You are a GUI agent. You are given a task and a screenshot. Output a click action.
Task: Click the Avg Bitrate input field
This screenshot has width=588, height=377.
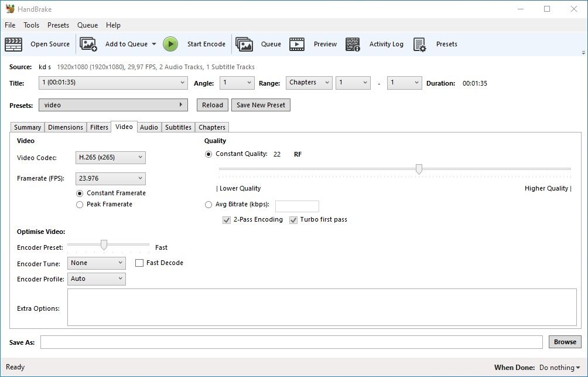297,206
